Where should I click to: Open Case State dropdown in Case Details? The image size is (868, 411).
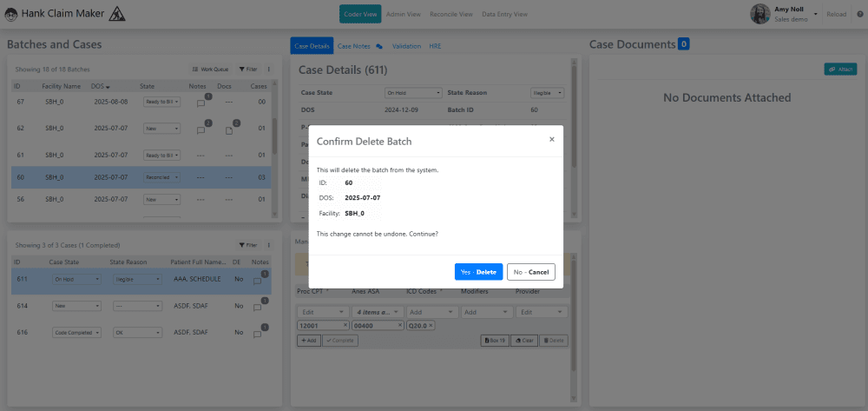[x=413, y=93]
